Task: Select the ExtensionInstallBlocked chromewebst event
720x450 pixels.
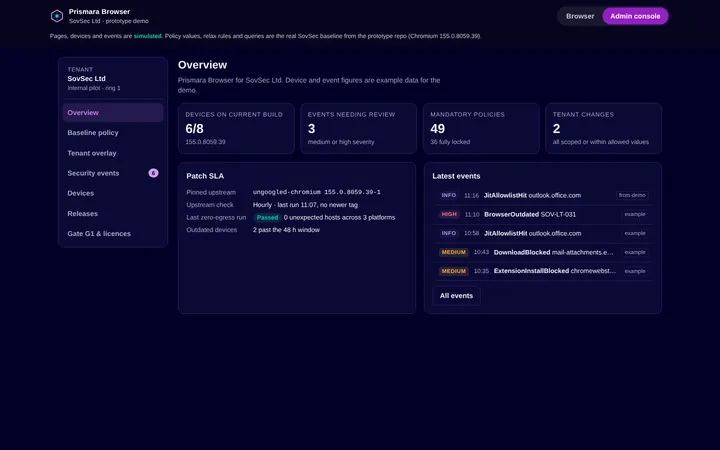Action: (543, 271)
